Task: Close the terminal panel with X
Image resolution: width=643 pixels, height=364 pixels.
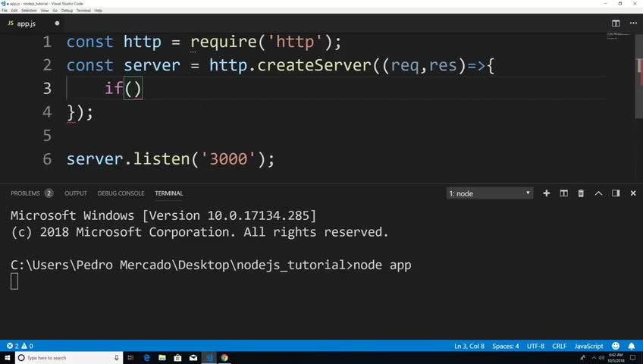Action: pos(632,193)
